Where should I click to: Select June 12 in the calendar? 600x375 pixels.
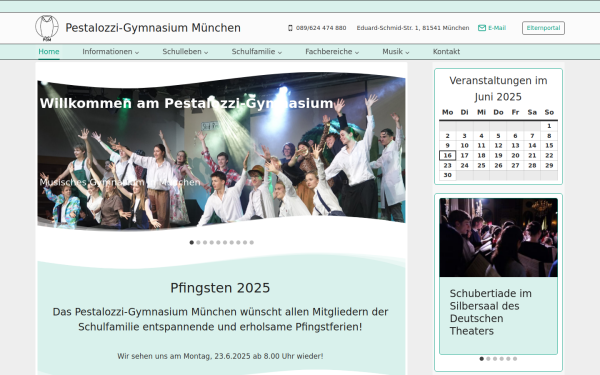[x=498, y=145]
